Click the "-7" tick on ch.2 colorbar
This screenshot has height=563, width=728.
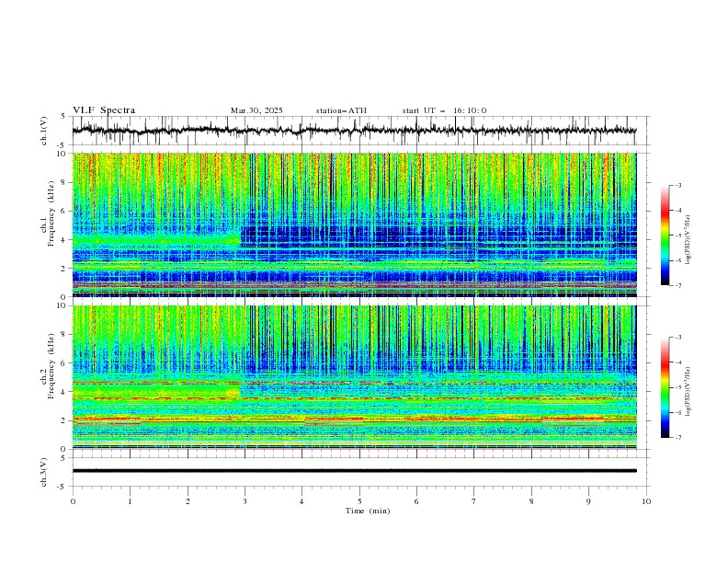[x=678, y=438]
